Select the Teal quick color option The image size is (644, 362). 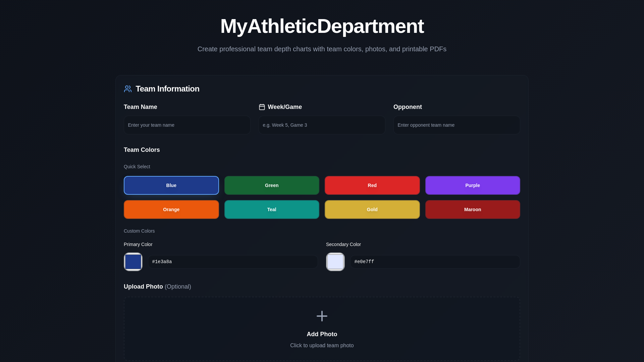[x=271, y=209]
